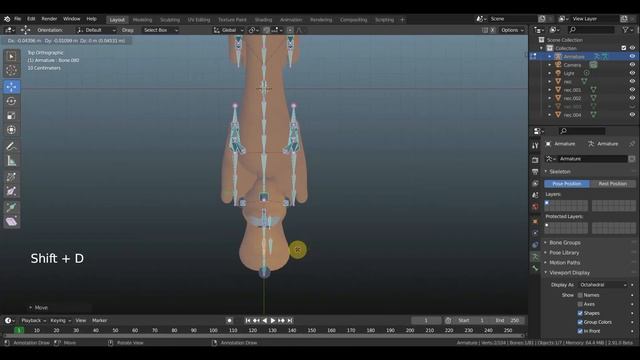Open the timeline Marker menu
Screen dimensions: 640x360
point(99,320)
